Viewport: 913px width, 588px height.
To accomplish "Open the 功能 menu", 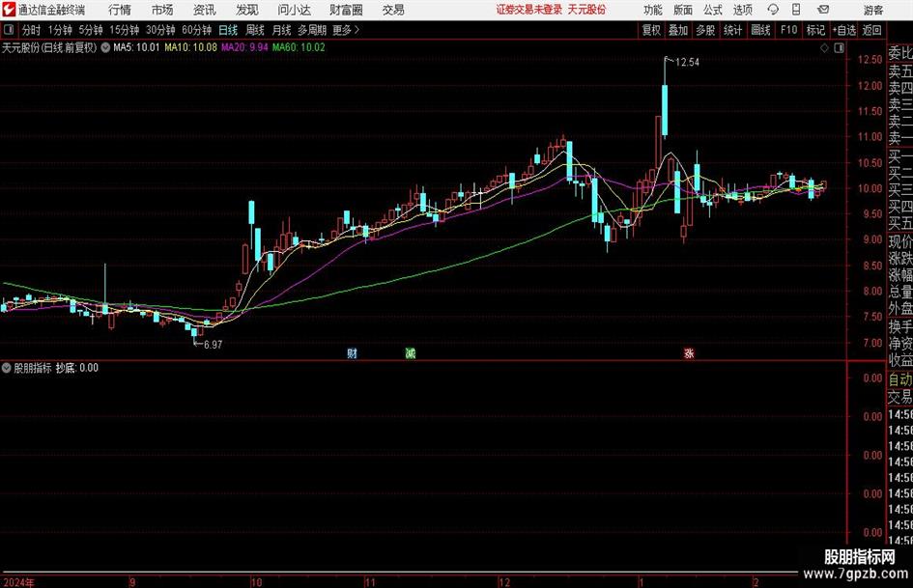I will click(653, 10).
